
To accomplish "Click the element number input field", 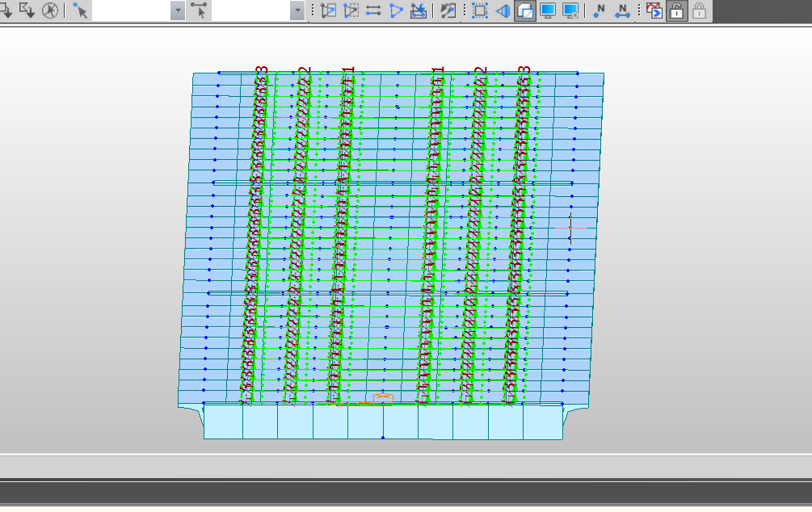I will click(250, 10).
